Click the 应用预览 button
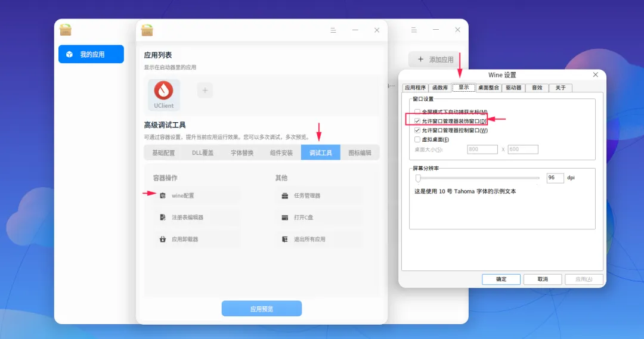Screen dimensions: 644x339 (x=262, y=309)
